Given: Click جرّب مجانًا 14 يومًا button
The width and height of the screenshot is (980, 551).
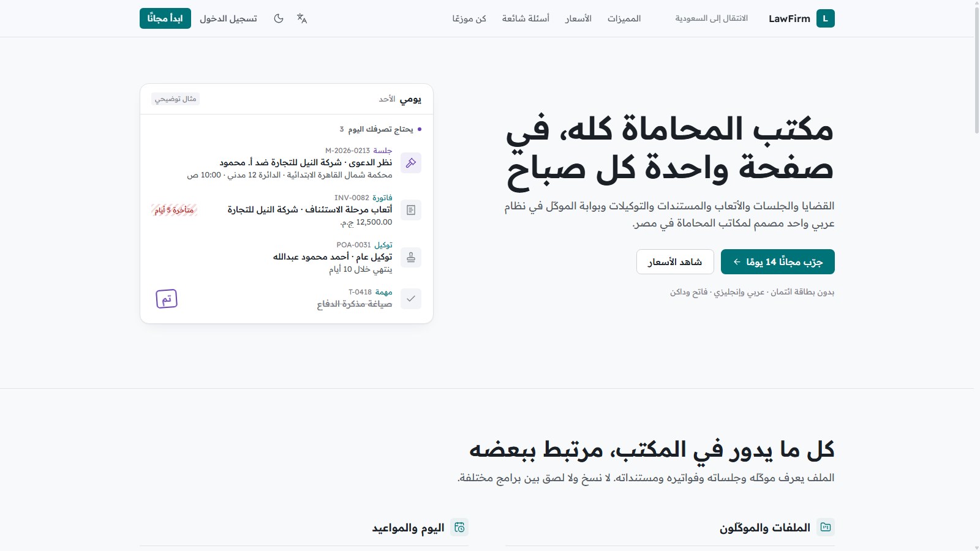Looking at the screenshot, I should coord(778,261).
